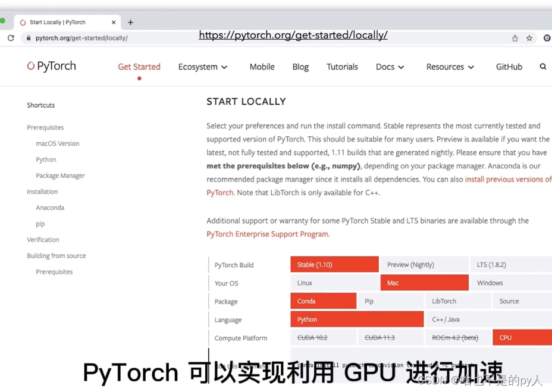The width and height of the screenshot is (552, 392).
Task: Select ROCm 4.2 (beta) compute platform
Action: point(458,338)
